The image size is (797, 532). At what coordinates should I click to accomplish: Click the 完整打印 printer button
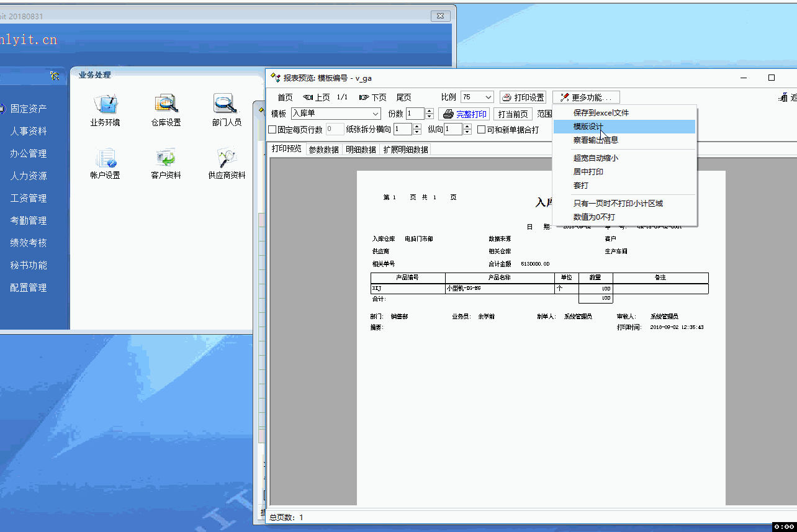click(464, 114)
